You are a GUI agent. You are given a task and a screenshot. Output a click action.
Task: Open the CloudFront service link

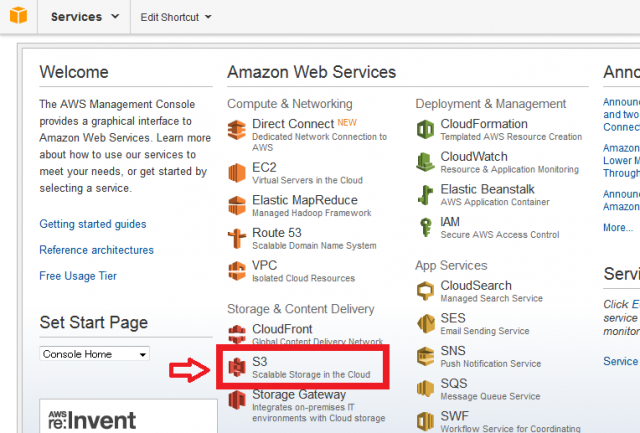pyautogui.click(x=282, y=329)
